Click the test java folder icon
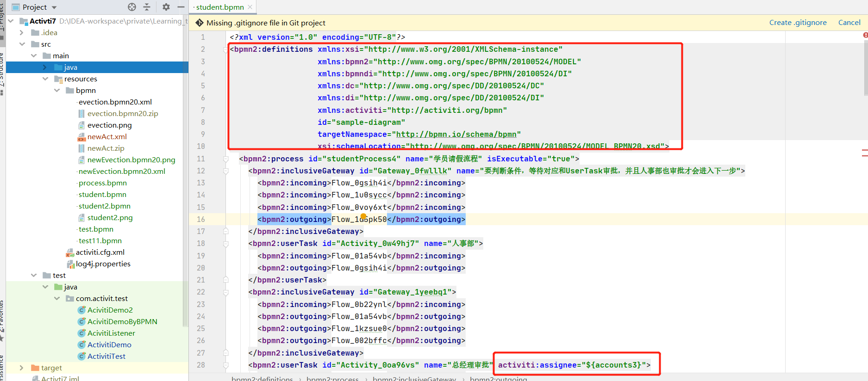Screen dimensions: 868x381 point(58,287)
